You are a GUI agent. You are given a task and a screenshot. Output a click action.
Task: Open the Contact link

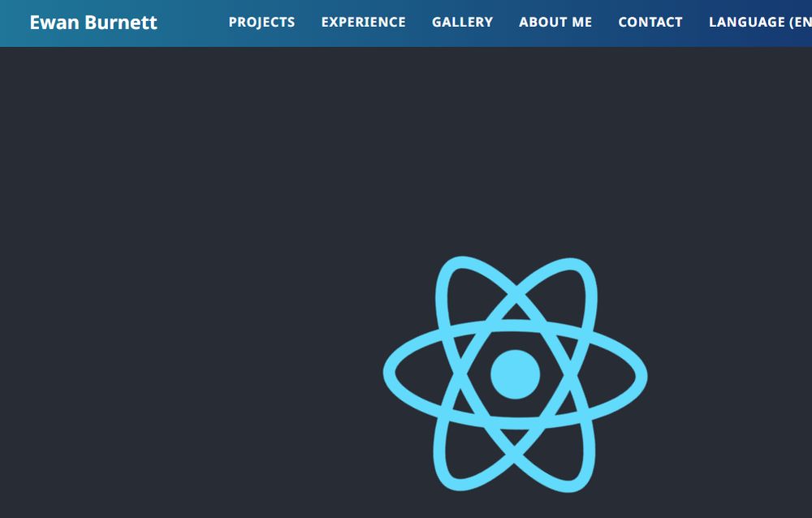[x=650, y=22]
